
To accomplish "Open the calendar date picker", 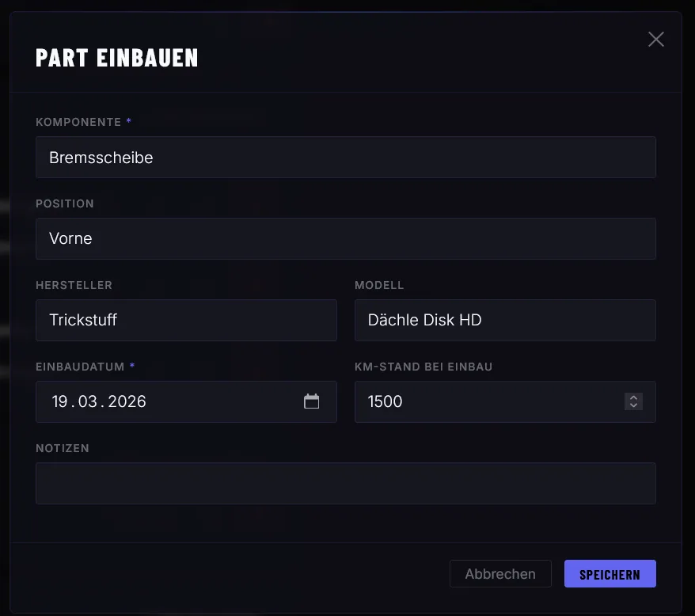I will [312, 401].
